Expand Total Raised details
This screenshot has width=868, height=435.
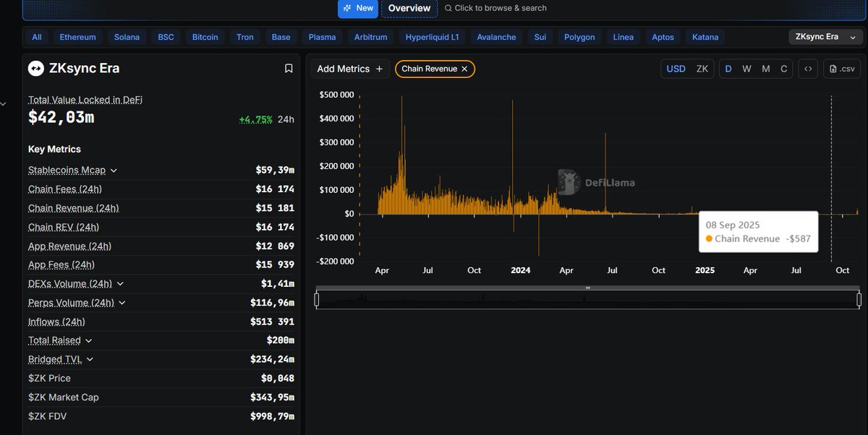[89, 340]
